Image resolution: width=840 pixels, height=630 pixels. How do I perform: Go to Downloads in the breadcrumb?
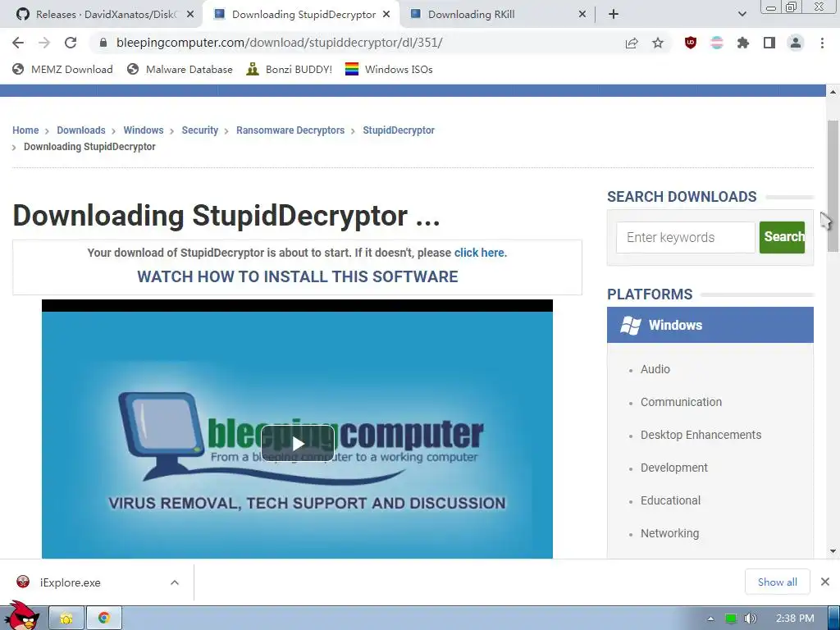point(81,130)
